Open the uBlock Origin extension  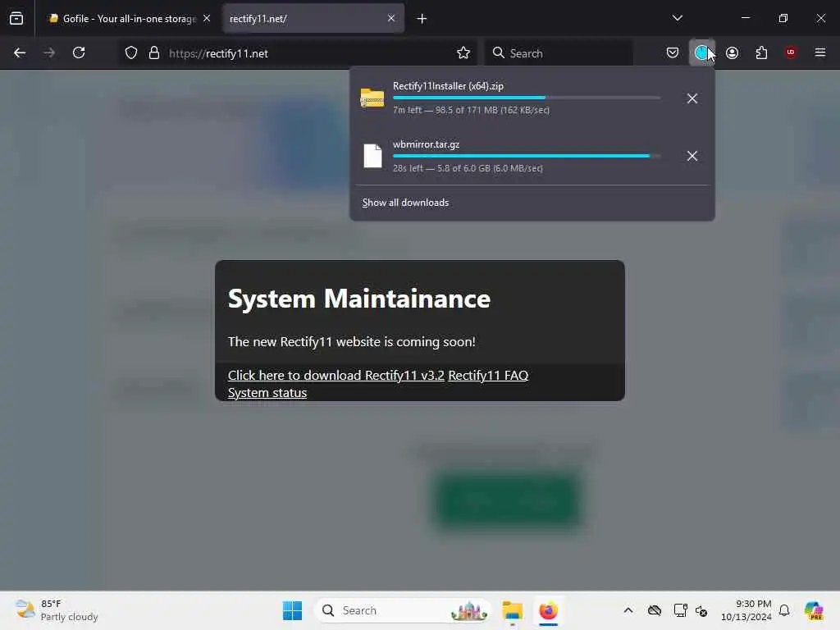point(791,52)
